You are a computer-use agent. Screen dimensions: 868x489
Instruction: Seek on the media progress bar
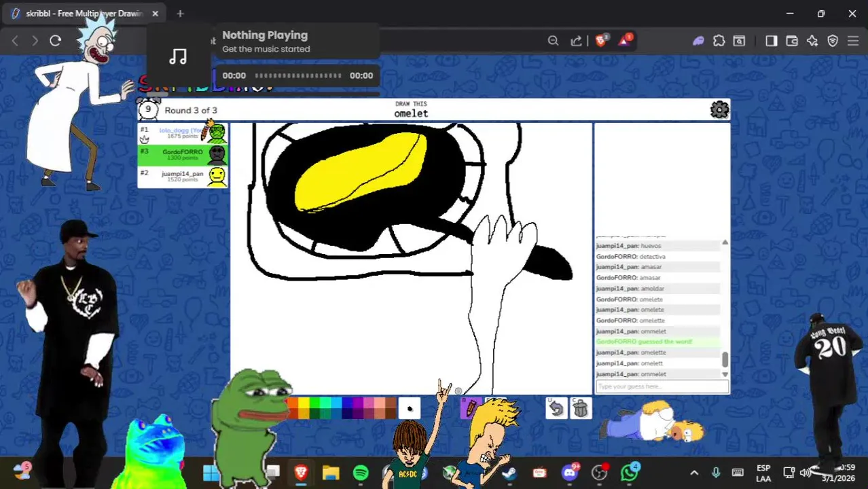pos(298,75)
